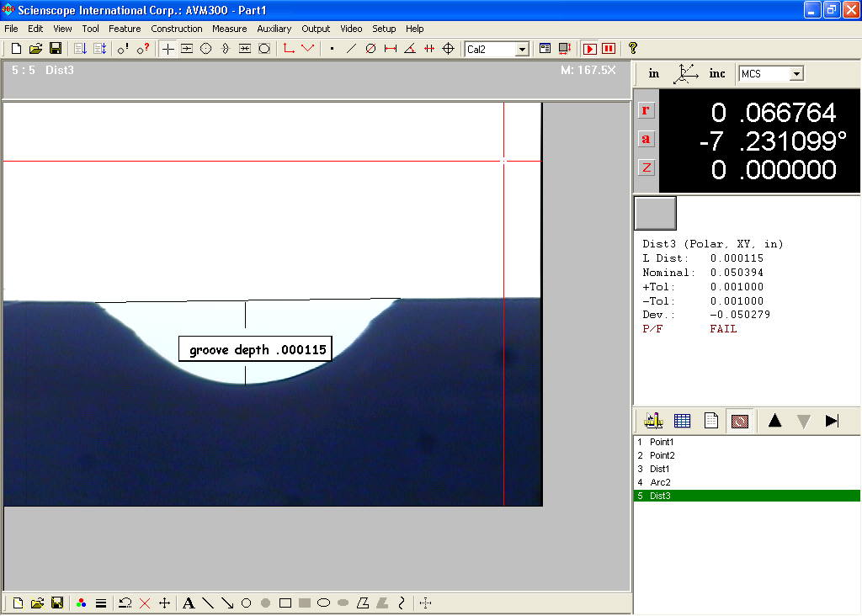Open the File menu
Viewport: 862px width, 616px height.
point(11,29)
